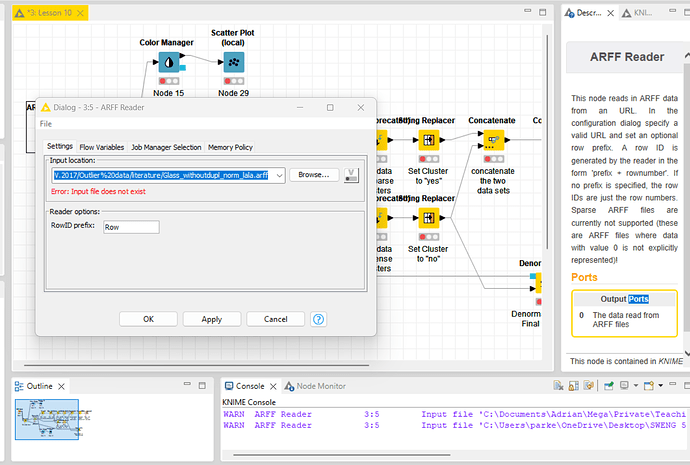This screenshot has height=465, width=690.
Task: Click second WARN ARFF Reader console line
Action: 454,425
